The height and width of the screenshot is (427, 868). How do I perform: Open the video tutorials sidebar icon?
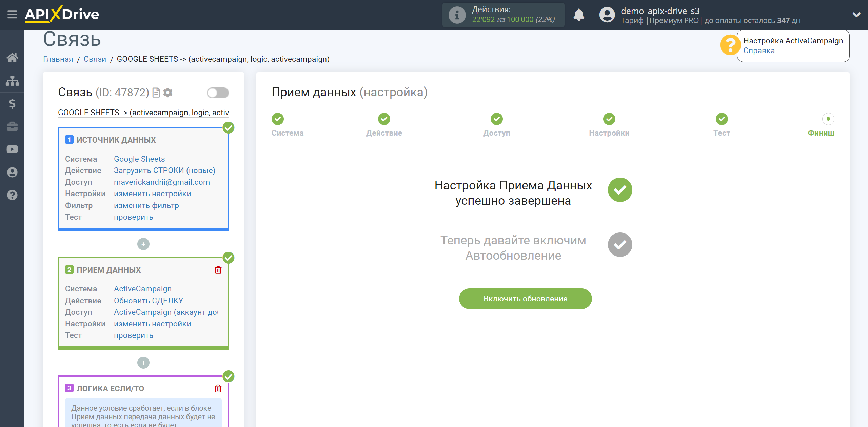[x=12, y=149]
